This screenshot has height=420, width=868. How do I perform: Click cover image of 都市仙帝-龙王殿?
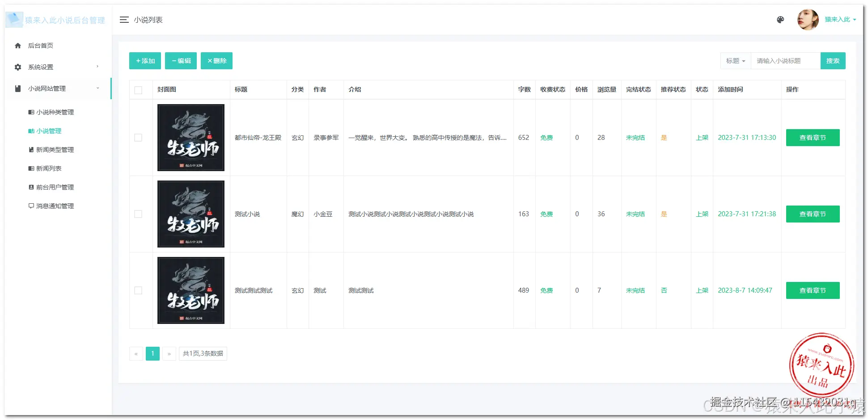tap(191, 138)
